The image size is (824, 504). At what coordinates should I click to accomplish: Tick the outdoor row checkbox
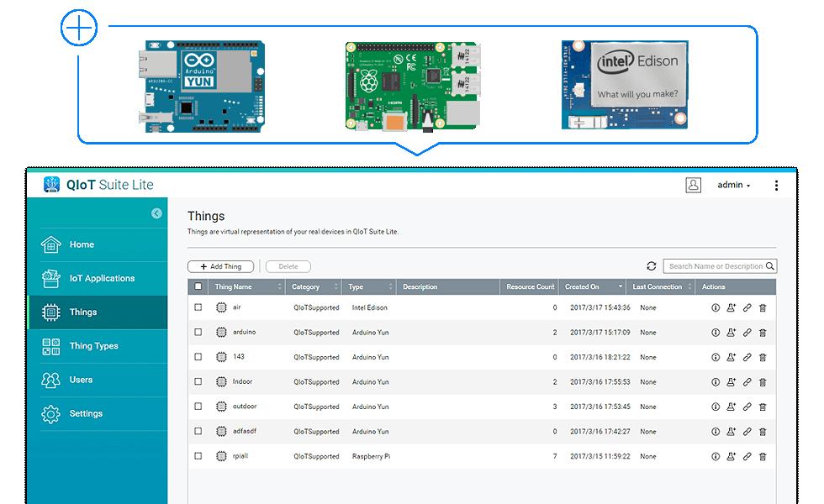(x=198, y=406)
